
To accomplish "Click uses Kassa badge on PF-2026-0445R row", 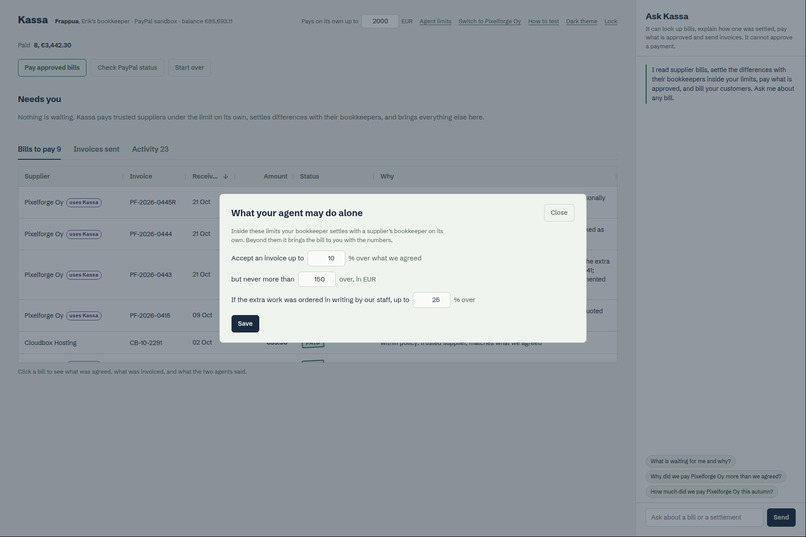I will click(x=84, y=202).
